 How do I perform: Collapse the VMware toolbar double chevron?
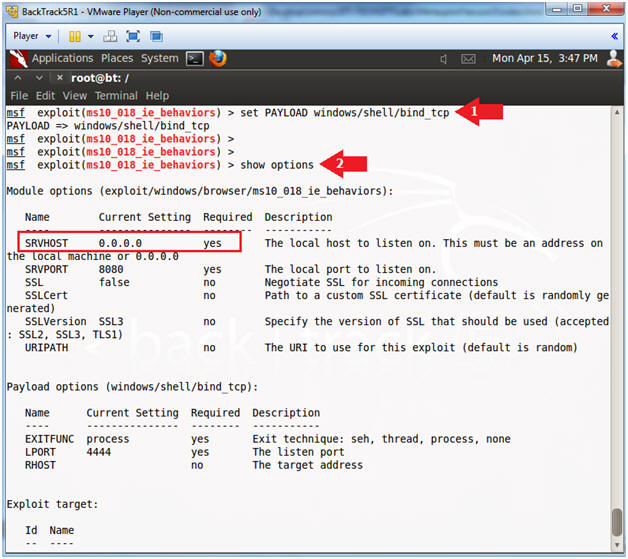coord(614,36)
